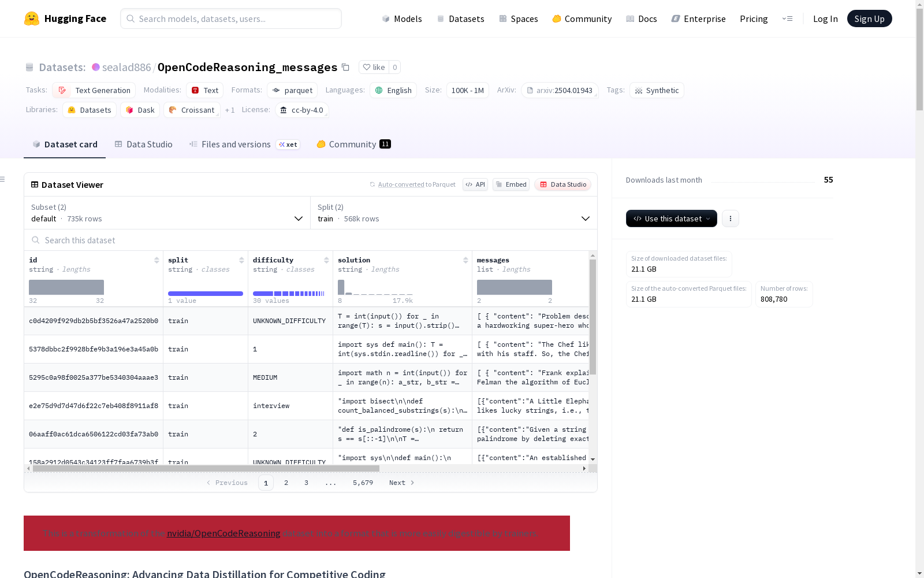Switch to the Dataset card tab

[65, 144]
